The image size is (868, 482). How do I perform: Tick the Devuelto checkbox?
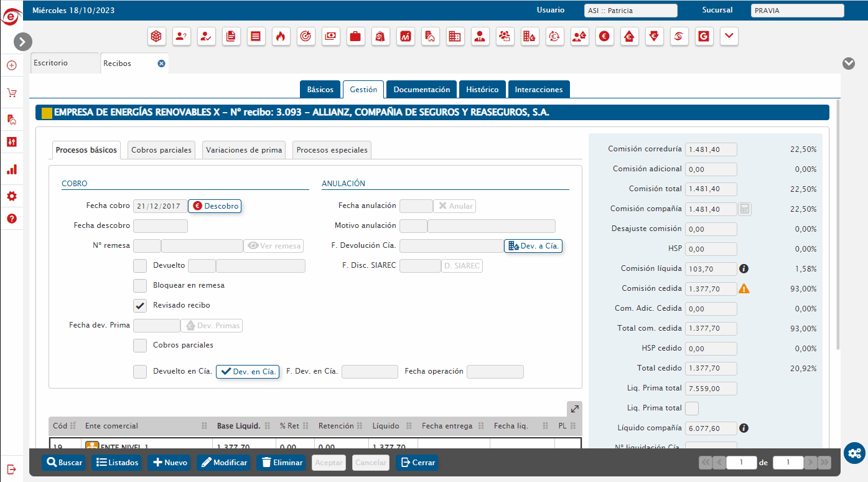[x=140, y=266]
